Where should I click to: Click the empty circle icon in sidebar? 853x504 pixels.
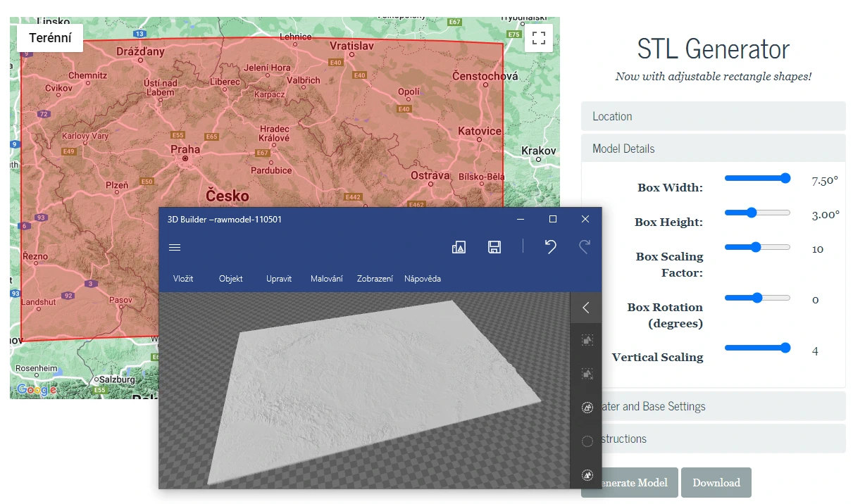[x=587, y=441]
